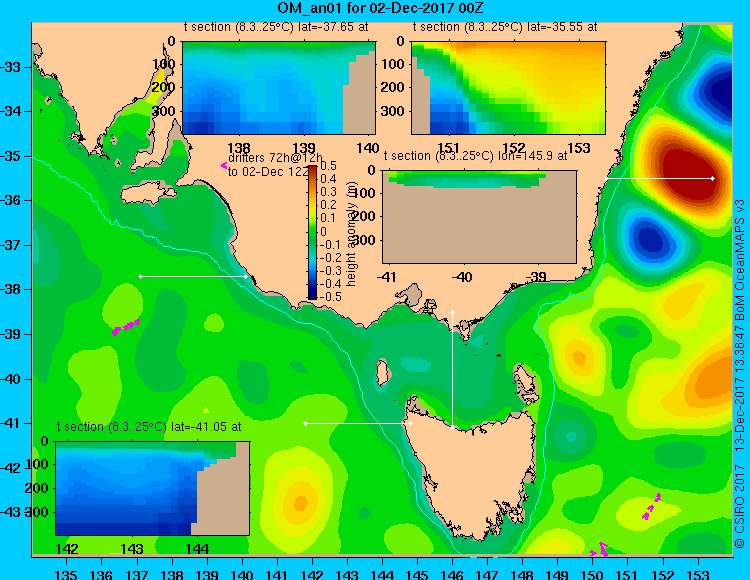Click the north endpoint of the 145.9E section line
Viewport: 750px width, 580px height.
coord(452,312)
